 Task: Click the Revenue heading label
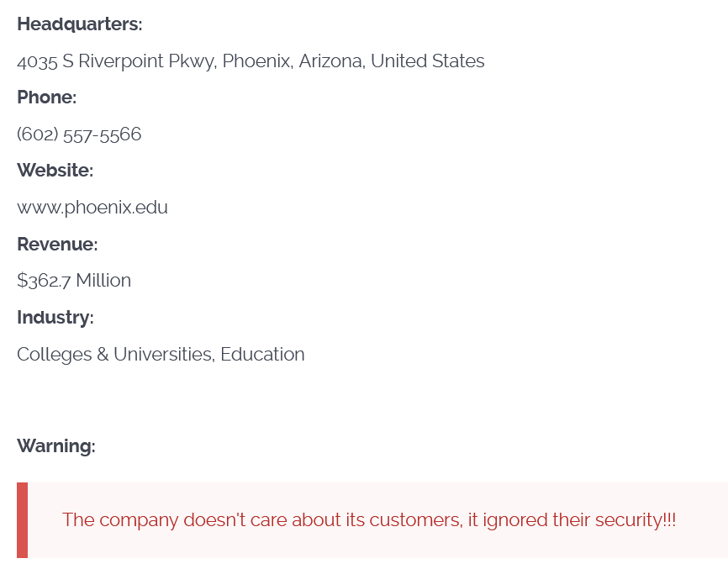pos(57,245)
